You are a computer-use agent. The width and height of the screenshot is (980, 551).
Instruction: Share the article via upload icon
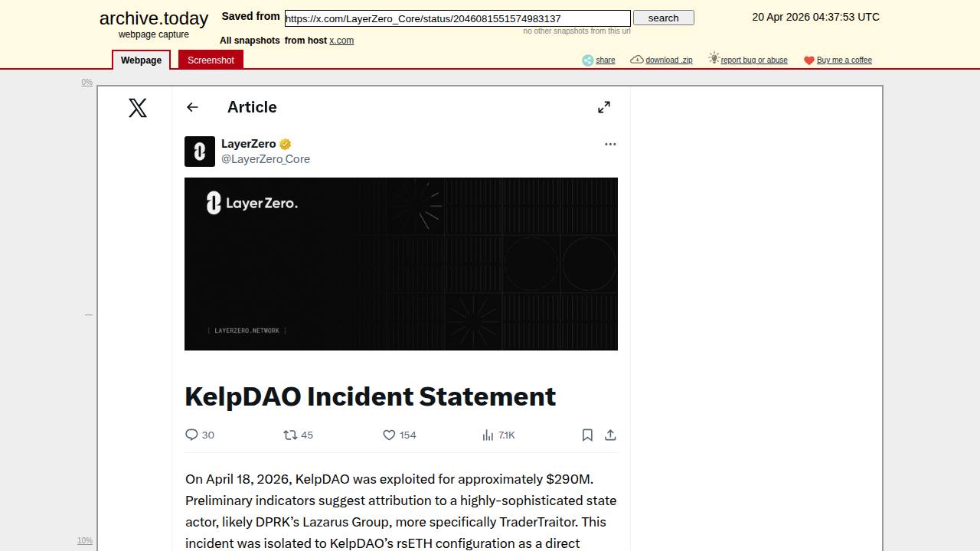[610, 435]
